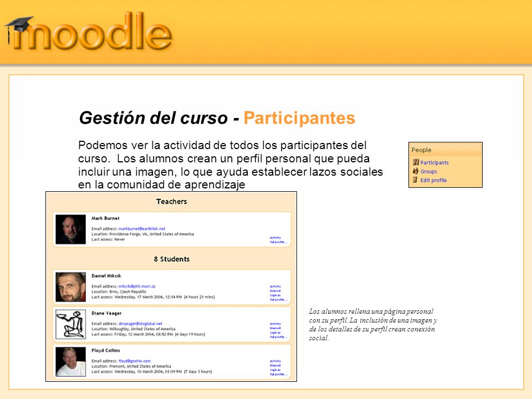View Diane Yeager's Activity link
532x399 pixels.
coord(275,324)
